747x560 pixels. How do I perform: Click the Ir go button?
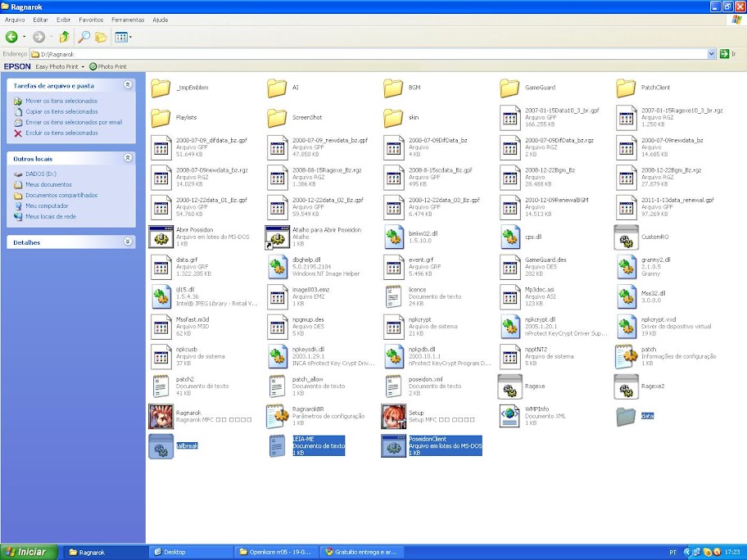[x=729, y=54]
